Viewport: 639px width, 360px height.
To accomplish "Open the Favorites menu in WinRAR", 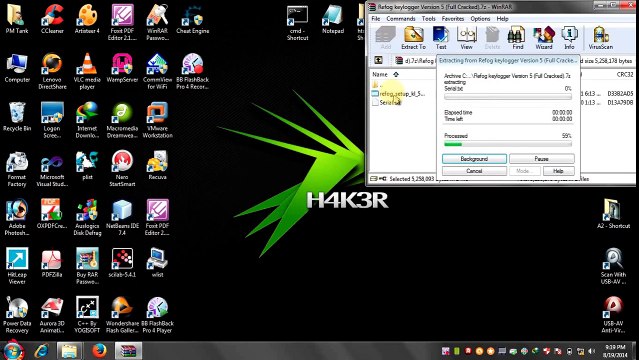I will (x=453, y=19).
